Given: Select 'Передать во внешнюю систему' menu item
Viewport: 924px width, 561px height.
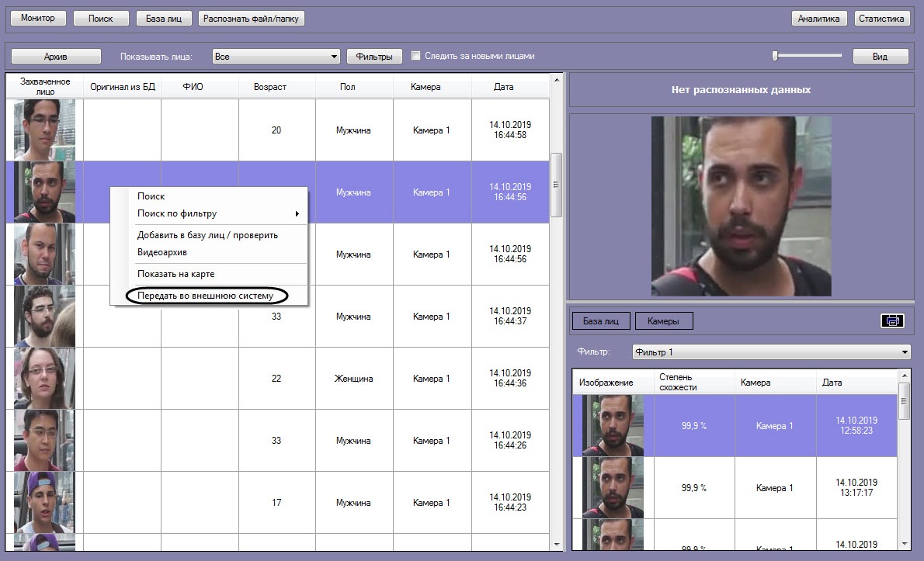Looking at the screenshot, I should pos(206,296).
